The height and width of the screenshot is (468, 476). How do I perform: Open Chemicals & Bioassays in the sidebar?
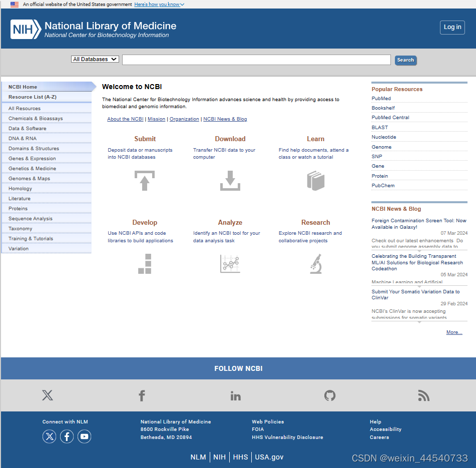(47, 118)
